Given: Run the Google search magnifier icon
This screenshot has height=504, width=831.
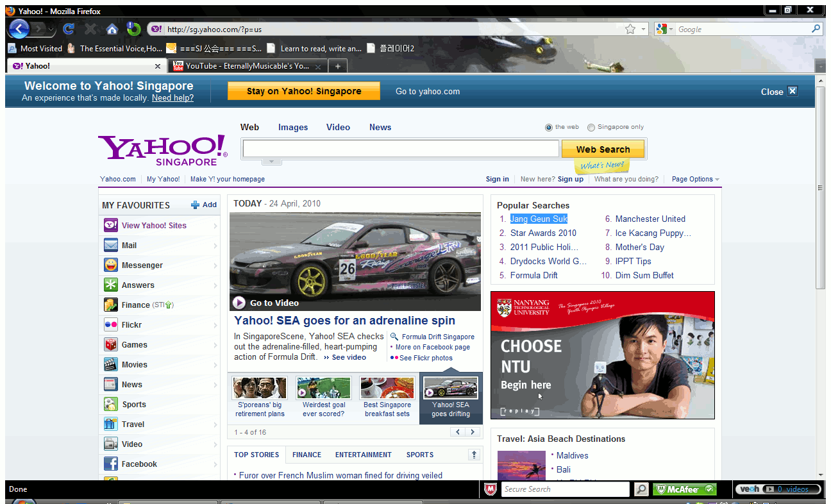Looking at the screenshot, I should [x=816, y=29].
